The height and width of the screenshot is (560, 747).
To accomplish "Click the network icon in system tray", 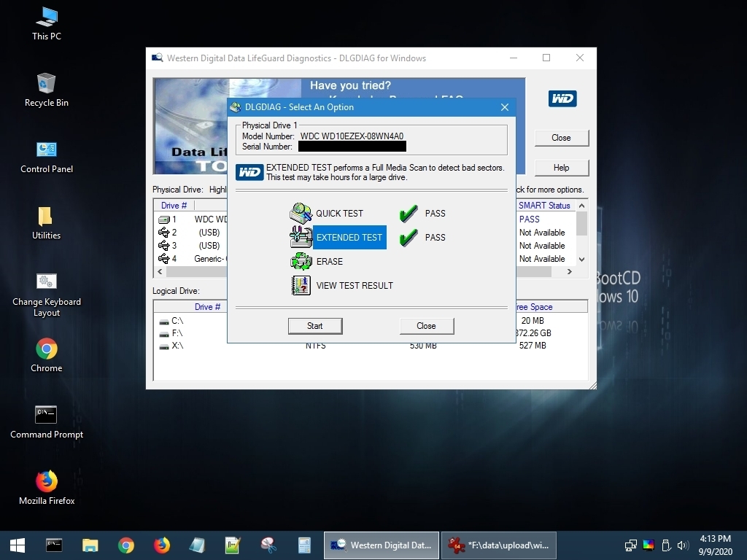I will click(631, 545).
